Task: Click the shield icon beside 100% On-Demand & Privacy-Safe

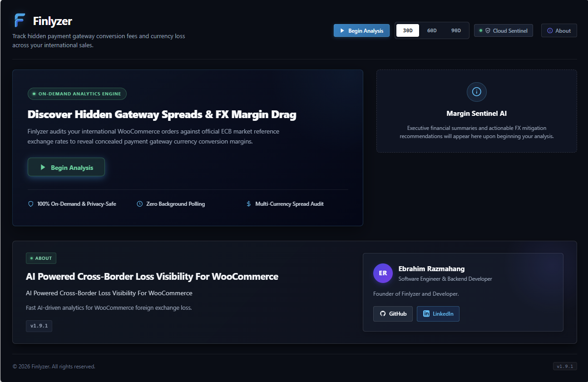Action: pos(31,204)
